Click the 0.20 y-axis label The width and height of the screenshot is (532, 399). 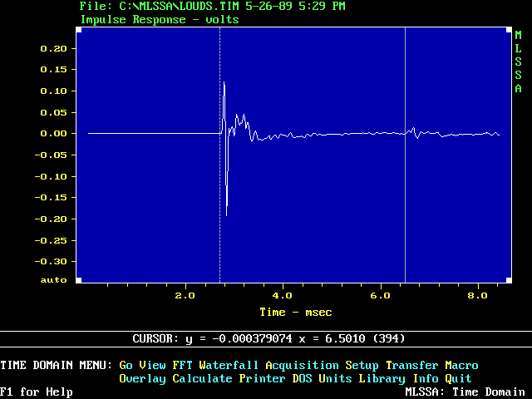coord(53,49)
